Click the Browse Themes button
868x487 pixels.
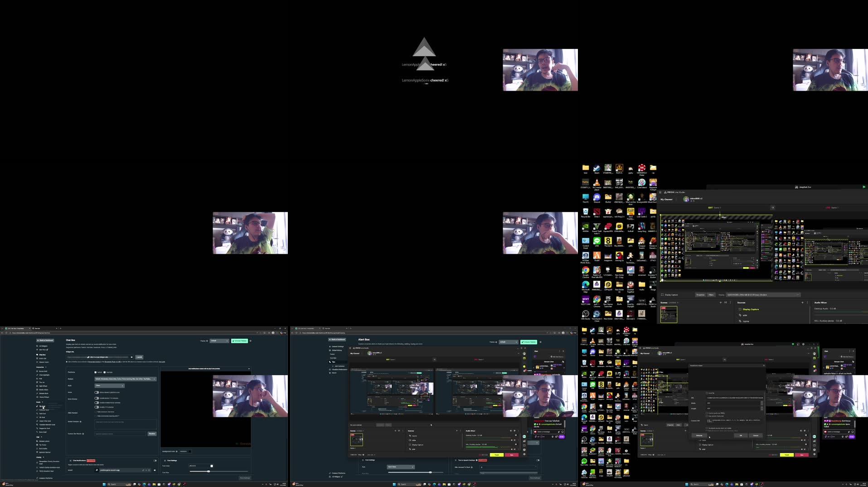tap(239, 341)
